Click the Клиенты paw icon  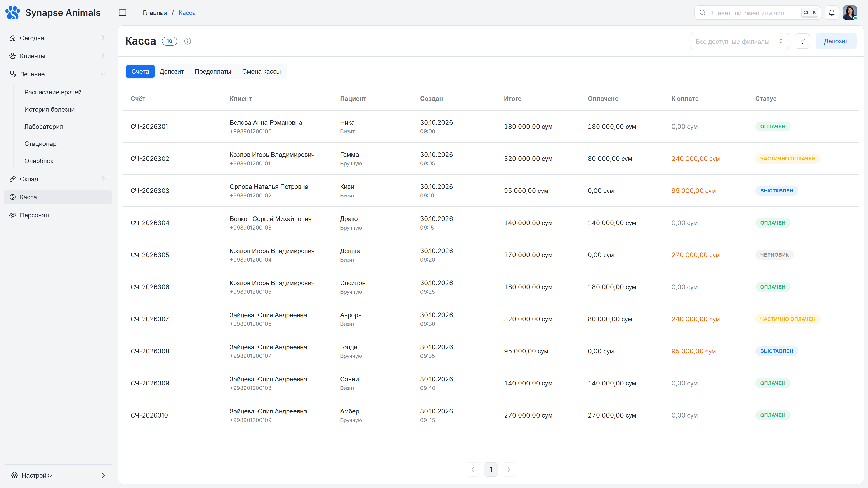coord(13,56)
